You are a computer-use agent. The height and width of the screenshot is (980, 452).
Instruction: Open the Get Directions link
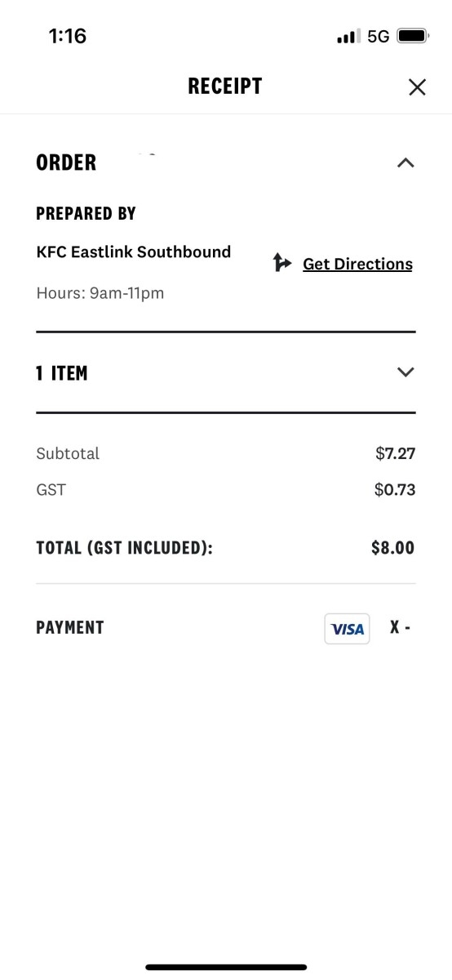click(x=357, y=264)
